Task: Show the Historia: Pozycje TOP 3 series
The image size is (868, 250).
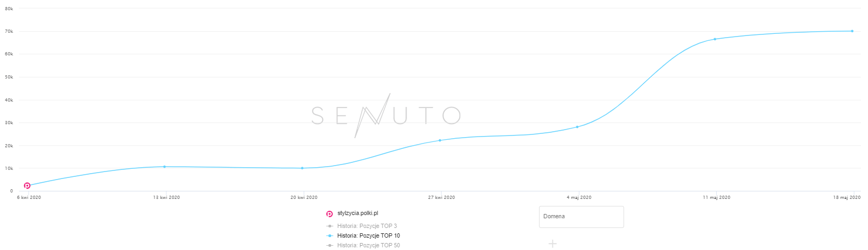Action: (367, 226)
